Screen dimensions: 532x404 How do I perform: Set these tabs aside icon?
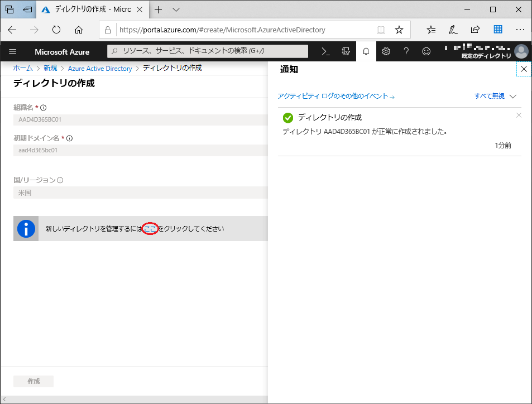point(27,9)
